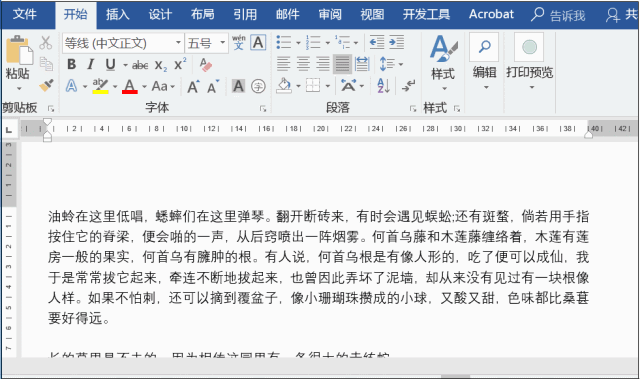Click the horizontal scrollbar thumb at bottom
Viewport: 640px width, 379px height.
point(456,376)
